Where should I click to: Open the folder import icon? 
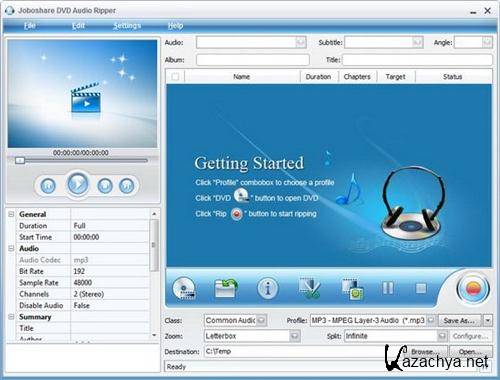[x=226, y=288]
